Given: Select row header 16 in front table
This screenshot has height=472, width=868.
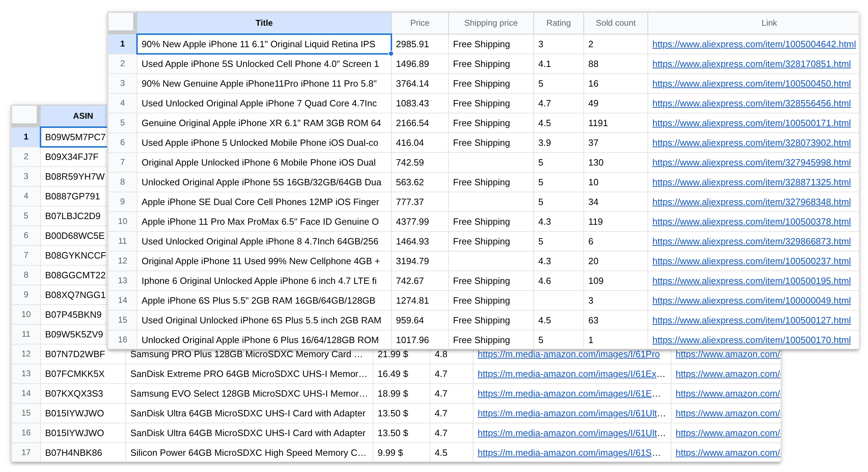Looking at the screenshot, I should click(122, 340).
